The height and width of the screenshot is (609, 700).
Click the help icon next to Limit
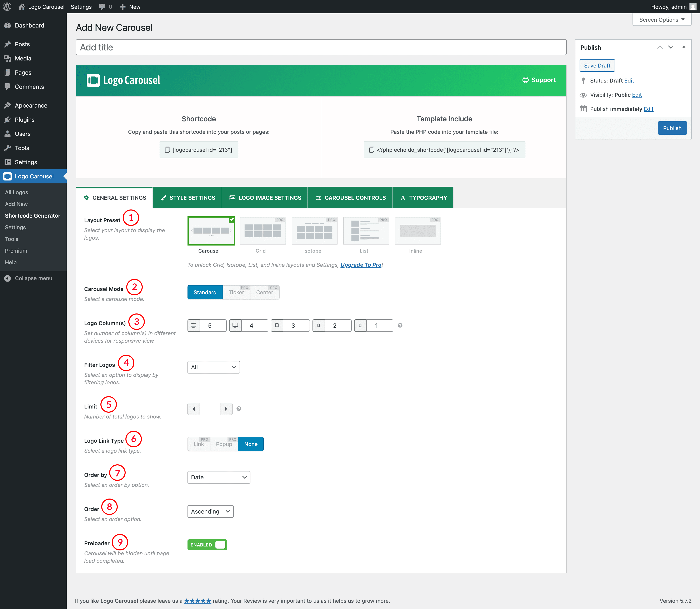(239, 409)
